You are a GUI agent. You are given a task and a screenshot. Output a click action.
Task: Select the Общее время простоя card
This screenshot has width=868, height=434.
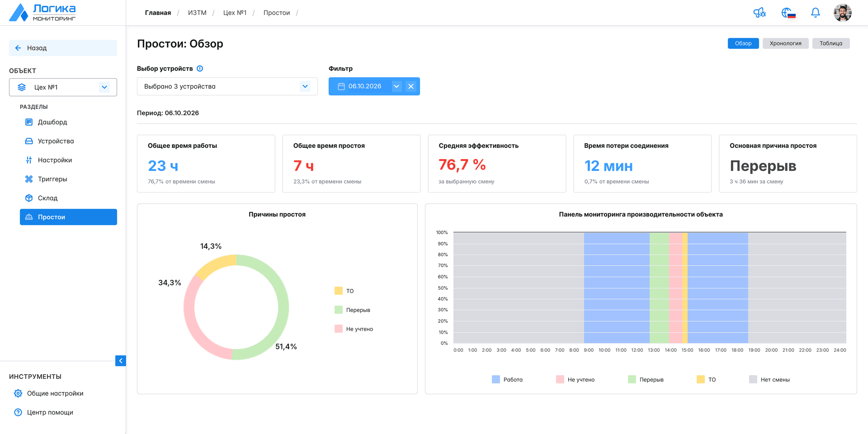(351, 164)
